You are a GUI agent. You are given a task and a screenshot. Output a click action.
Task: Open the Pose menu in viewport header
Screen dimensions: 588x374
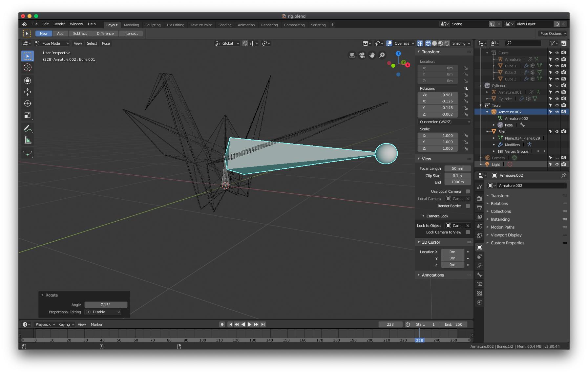(x=106, y=43)
